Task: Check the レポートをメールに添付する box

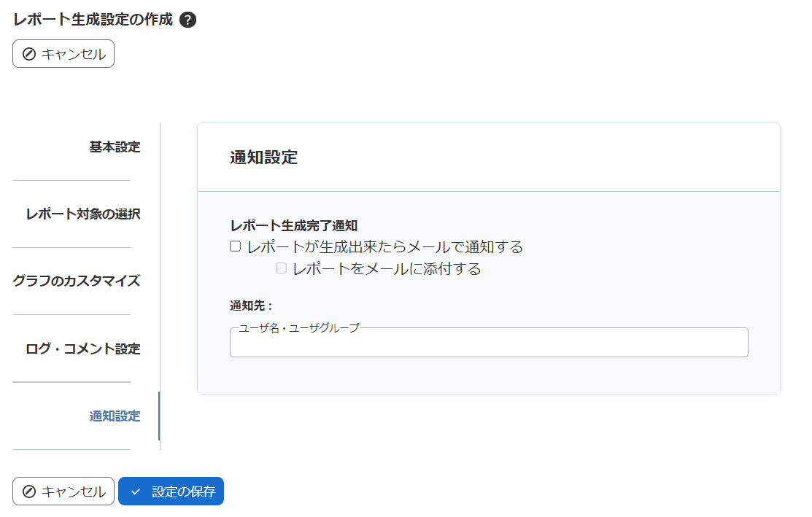Action: coord(281,268)
